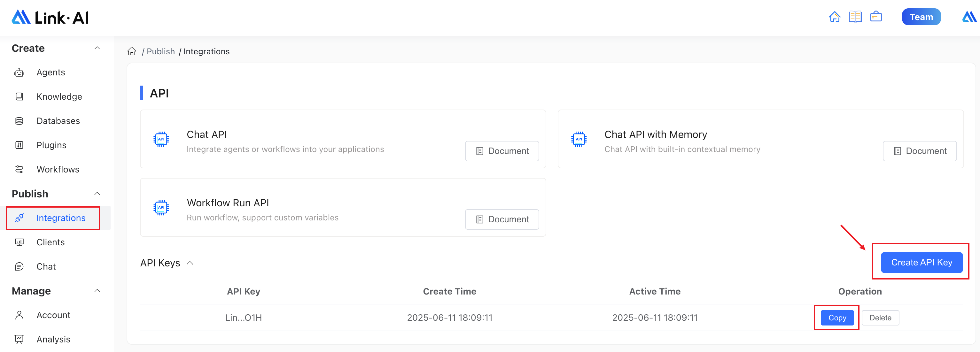The height and width of the screenshot is (352, 980).
Task: Open the documentation book icon
Action: pyautogui.click(x=855, y=17)
